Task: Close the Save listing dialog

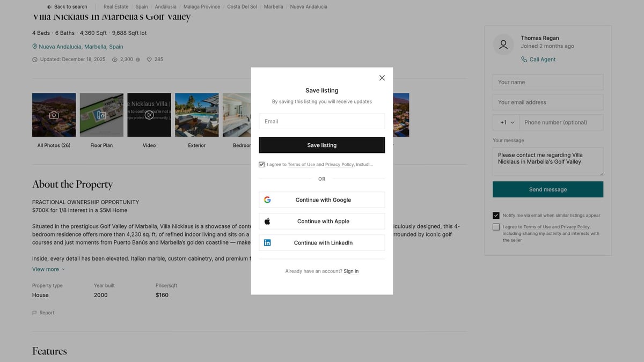Action: coord(382,78)
